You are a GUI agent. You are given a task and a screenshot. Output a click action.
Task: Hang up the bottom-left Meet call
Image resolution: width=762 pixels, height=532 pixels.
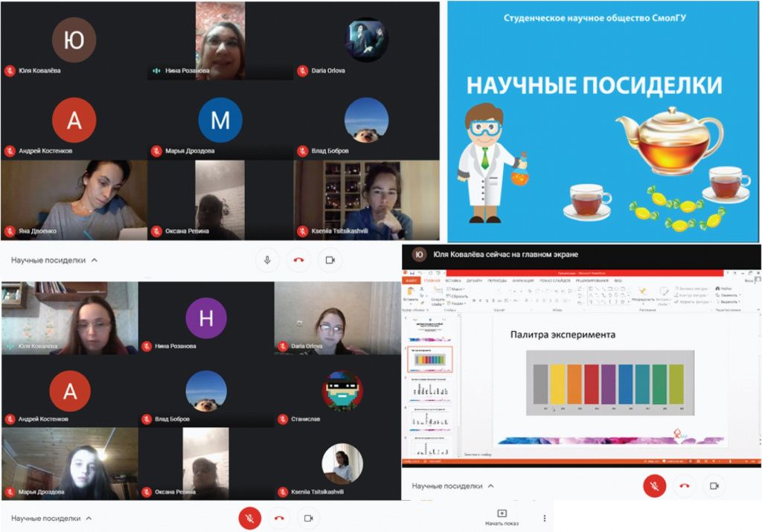[279, 519]
